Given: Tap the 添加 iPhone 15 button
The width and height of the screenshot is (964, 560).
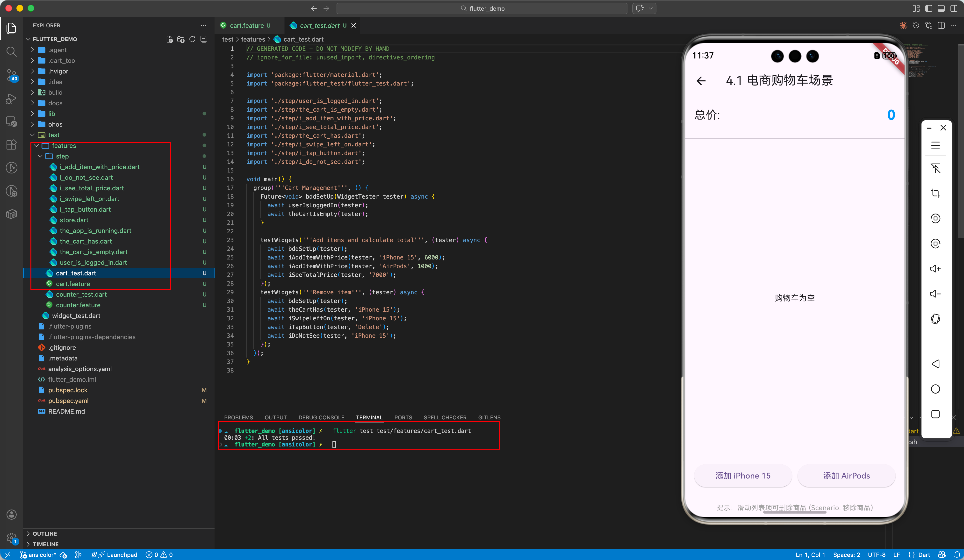Looking at the screenshot, I should coord(742,475).
